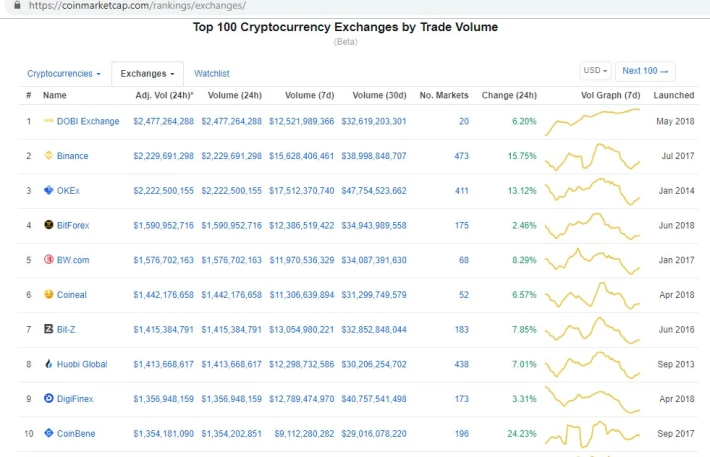Click the Bit-Z 7d volume graph
The height and width of the screenshot is (457, 710).
click(592, 330)
